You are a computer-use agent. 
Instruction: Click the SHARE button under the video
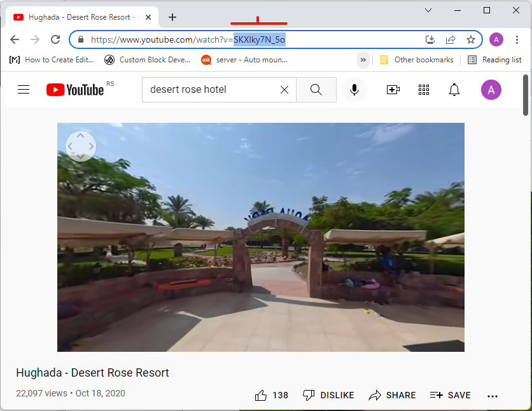click(392, 395)
